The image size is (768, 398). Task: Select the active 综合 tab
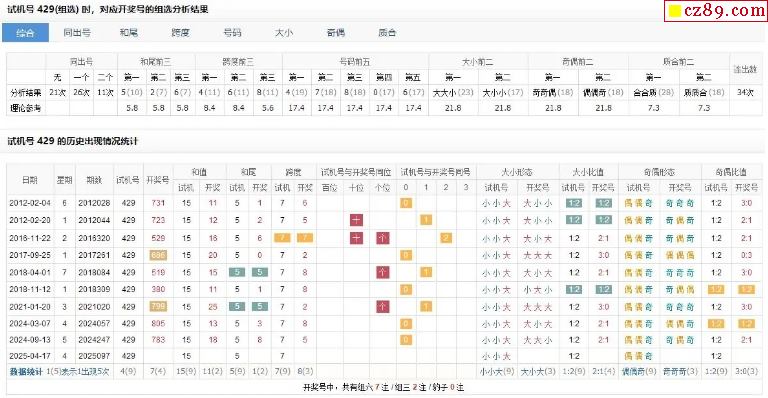point(25,32)
